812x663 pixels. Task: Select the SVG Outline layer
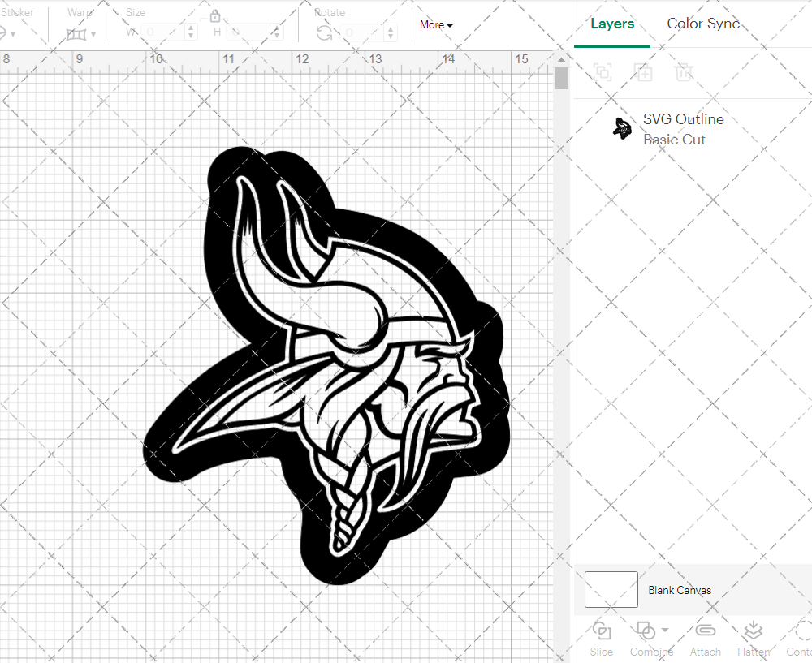[x=682, y=129]
